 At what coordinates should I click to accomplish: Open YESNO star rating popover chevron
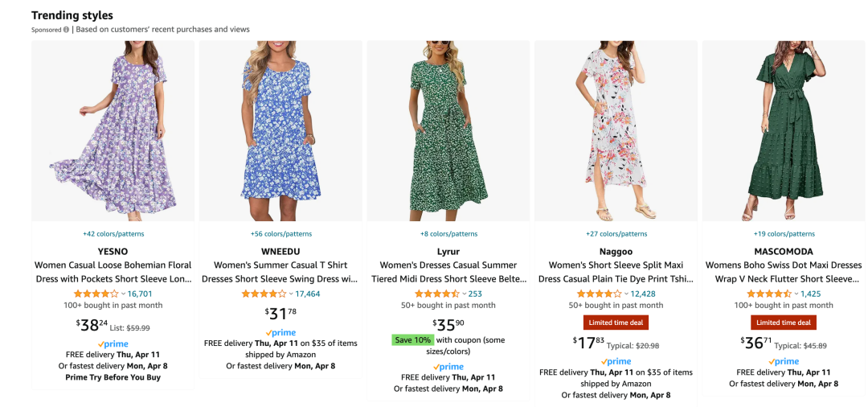[x=123, y=294]
